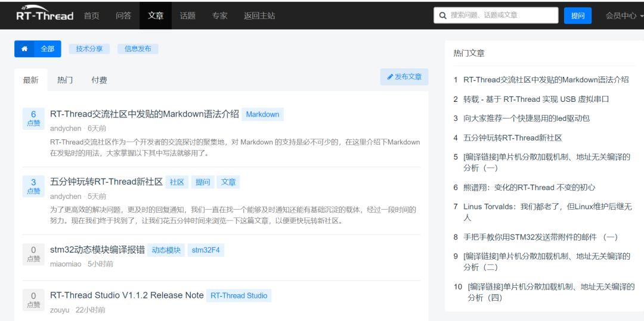Click the stm32F4 tag
The width and height of the screenshot is (644, 321).
pyautogui.click(x=206, y=250)
